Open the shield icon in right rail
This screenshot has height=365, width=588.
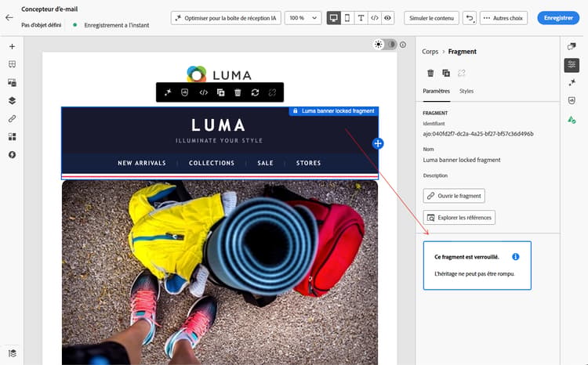click(572, 100)
